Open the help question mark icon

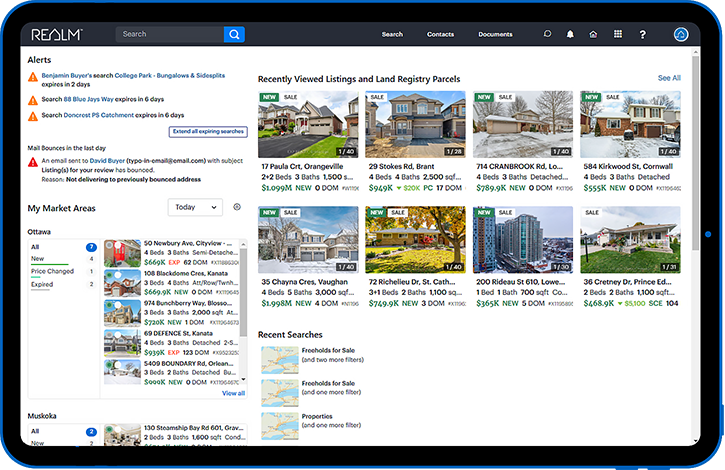point(642,35)
